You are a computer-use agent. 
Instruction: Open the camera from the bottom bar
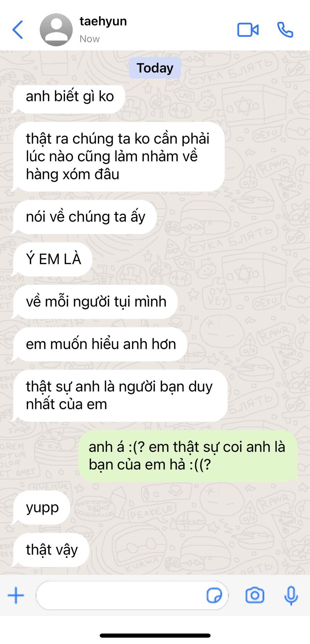(255, 596)
